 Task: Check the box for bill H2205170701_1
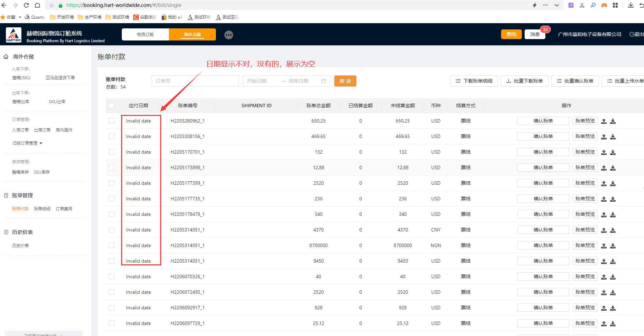point(111,152)
